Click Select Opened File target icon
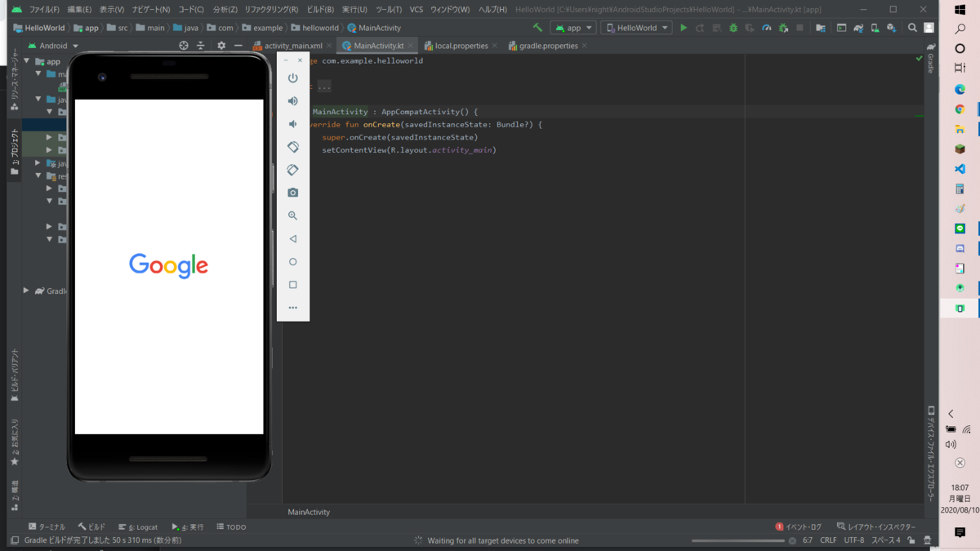This screenshot has width=980, height=551. pos(184,46)
